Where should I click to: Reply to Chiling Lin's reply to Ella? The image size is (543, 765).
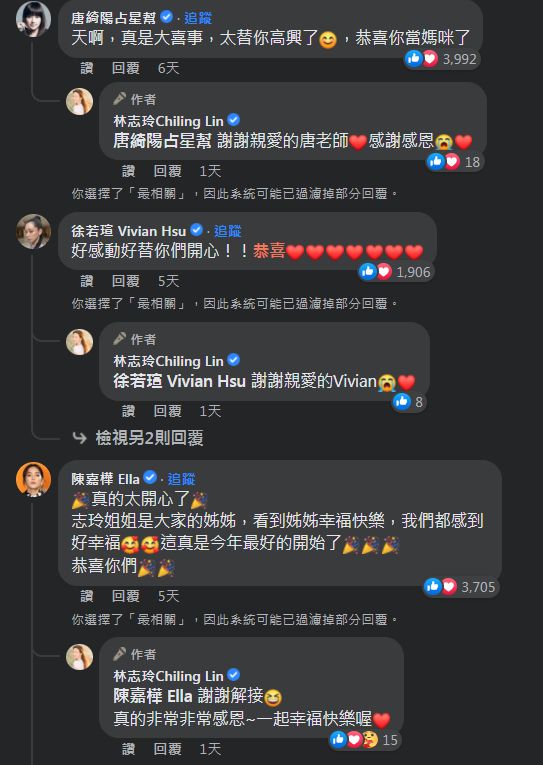(x=167, y=749)
